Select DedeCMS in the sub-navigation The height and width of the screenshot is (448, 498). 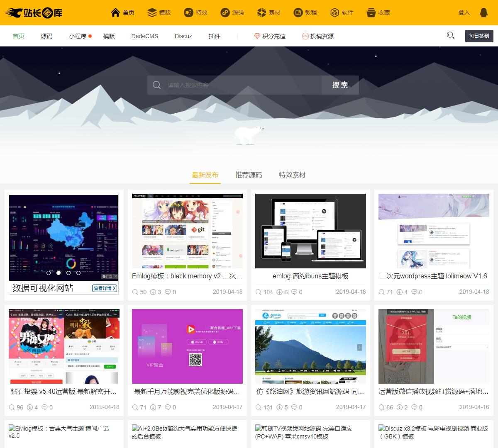pyautogui.click(x=145, y=36)
